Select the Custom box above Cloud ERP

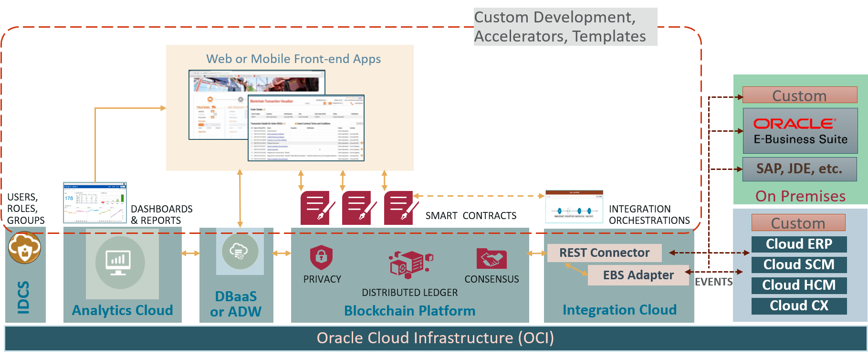[798, 223]
